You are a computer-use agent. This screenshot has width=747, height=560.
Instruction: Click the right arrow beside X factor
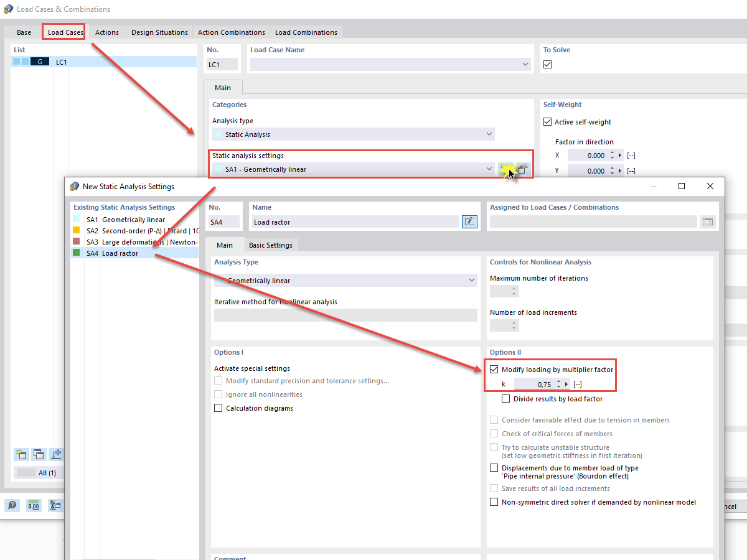click(x=620, y=156)
